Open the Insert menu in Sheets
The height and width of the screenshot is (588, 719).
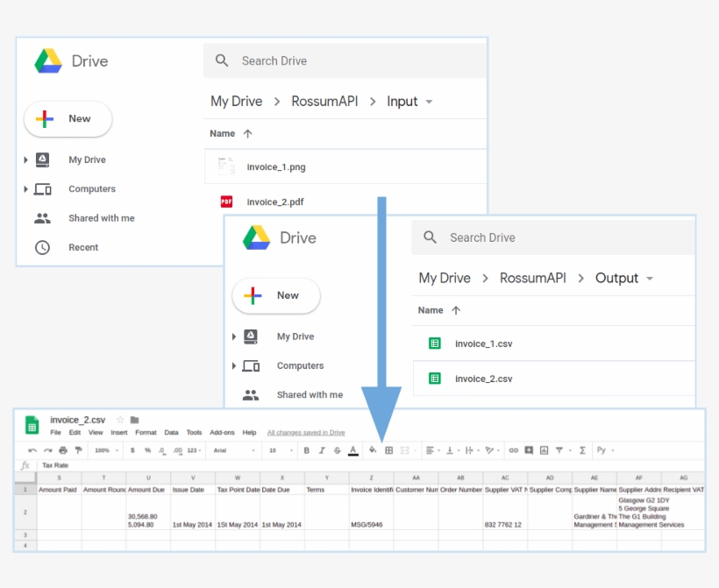click(x=118, y=432)
